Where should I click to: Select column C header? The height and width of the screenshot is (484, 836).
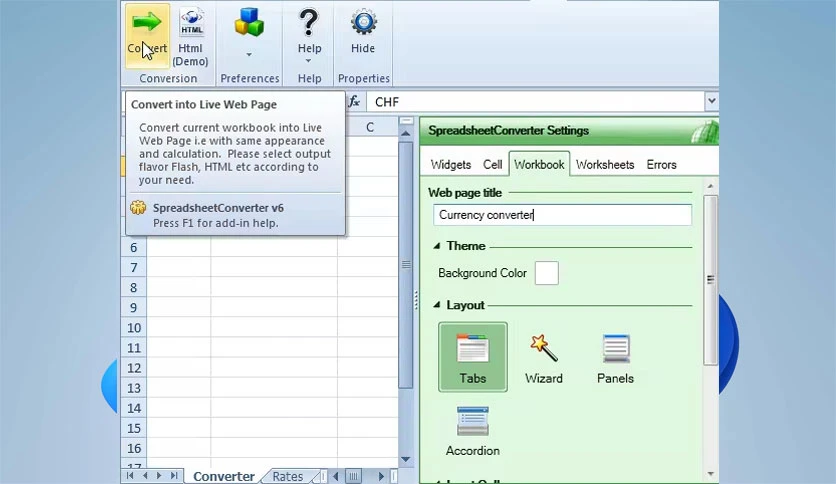click(x=369, y=127)
